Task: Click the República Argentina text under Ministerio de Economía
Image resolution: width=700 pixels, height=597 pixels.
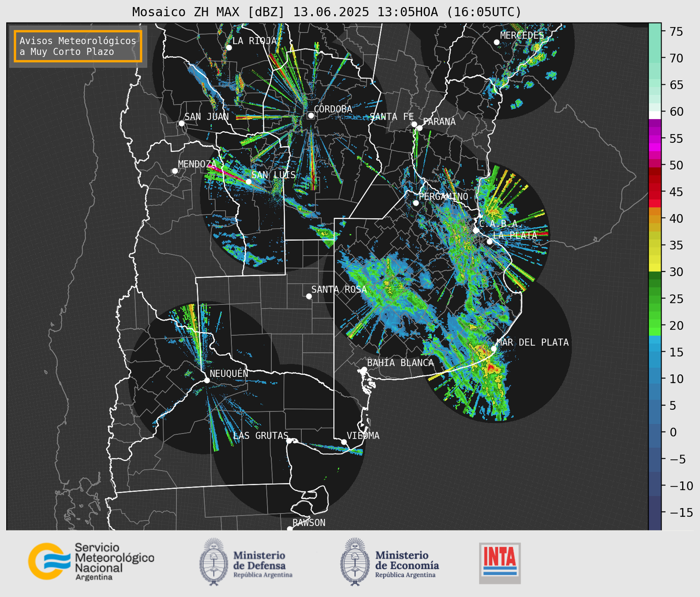Action: point(405,575)
